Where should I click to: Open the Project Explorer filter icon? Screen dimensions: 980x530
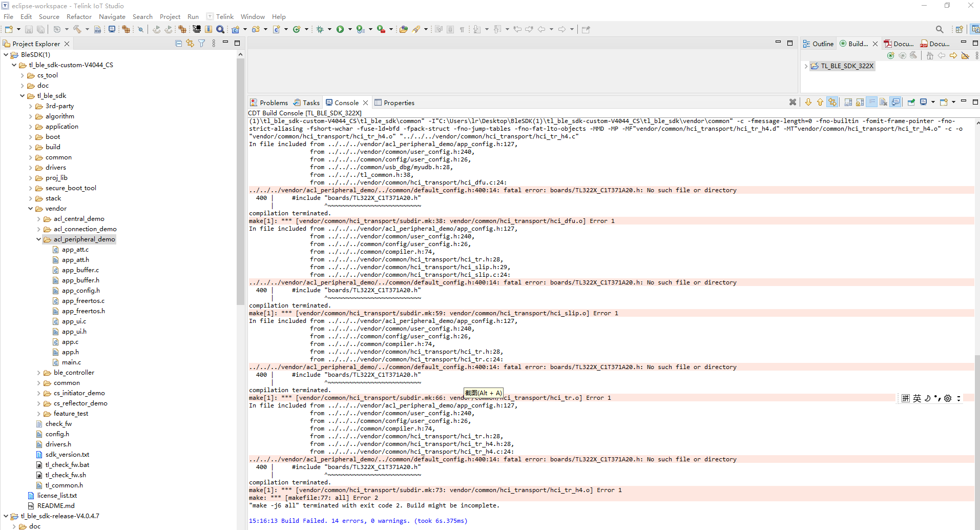click(202, 44)
